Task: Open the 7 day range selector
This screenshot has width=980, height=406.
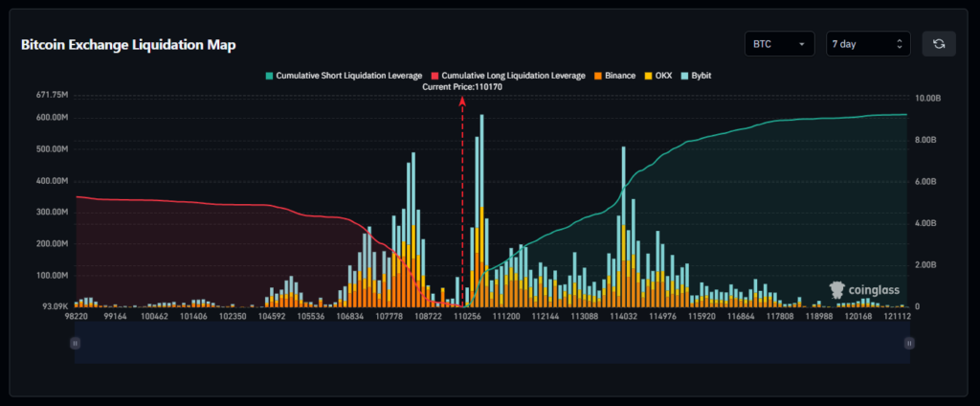Action: pyautogui.click(x=868, y=44)
